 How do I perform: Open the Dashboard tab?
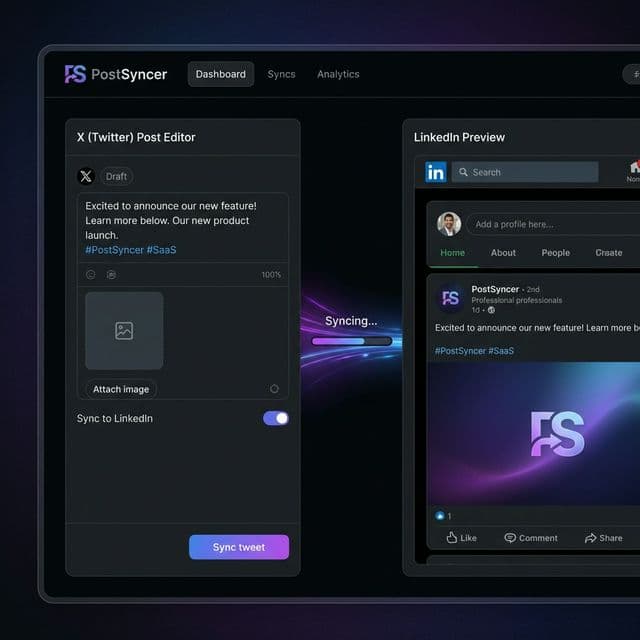(x=221, y=74)
